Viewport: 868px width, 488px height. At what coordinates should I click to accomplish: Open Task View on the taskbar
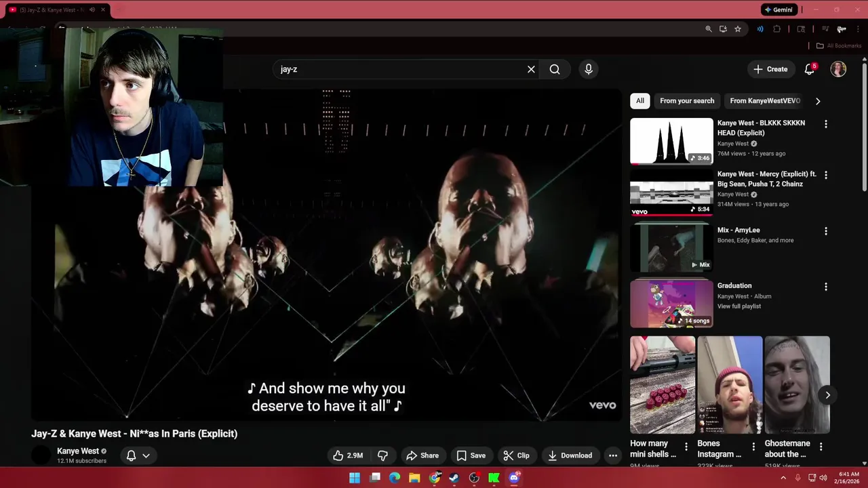(x=375, y=478)
